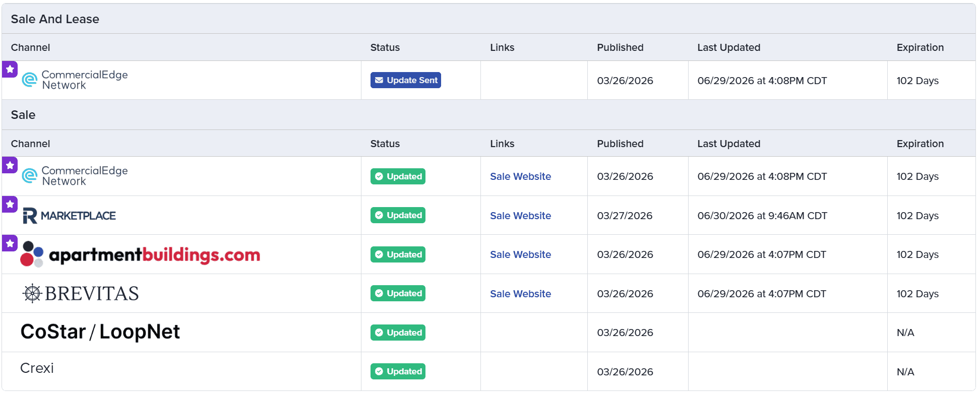Screen dimensions: 980x393
Task: Open the Sale Website link for Brevitas
Action: click(520, 294)
